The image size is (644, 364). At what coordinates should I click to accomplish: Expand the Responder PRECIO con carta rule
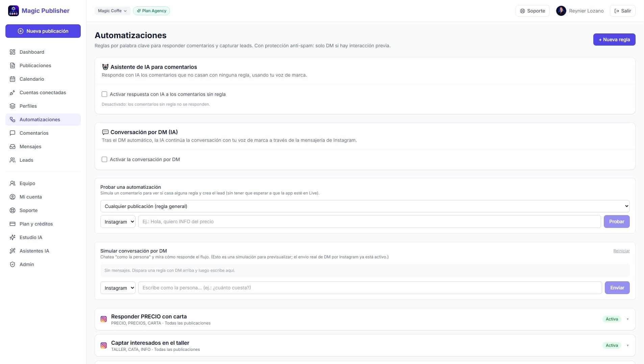[x=627, y=319]
